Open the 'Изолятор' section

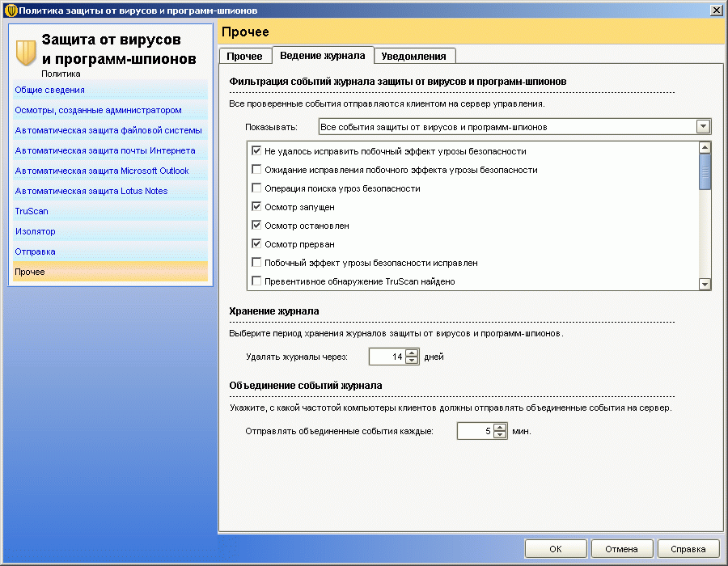110,231
